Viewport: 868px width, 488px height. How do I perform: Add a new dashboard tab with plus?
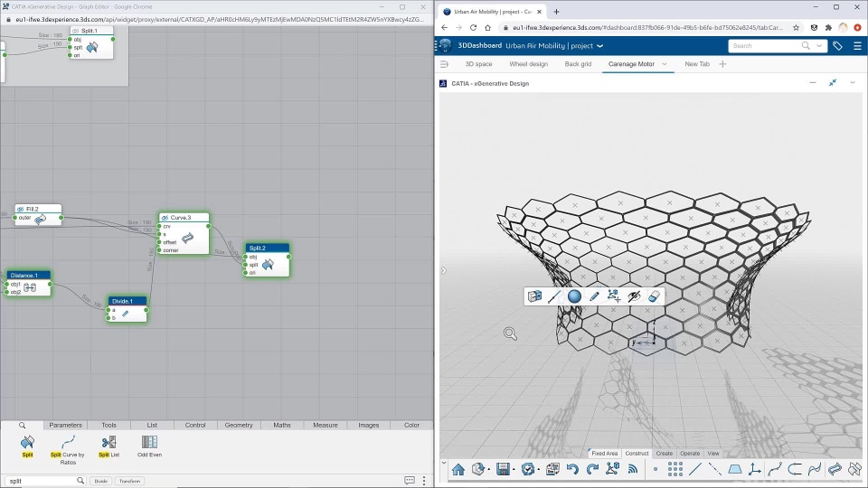(722, 64)
